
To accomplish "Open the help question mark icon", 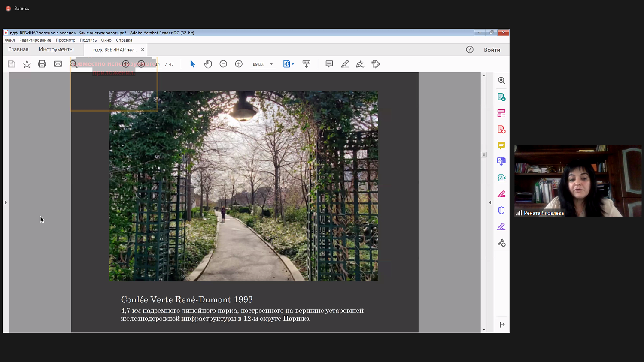I will 470,50.
